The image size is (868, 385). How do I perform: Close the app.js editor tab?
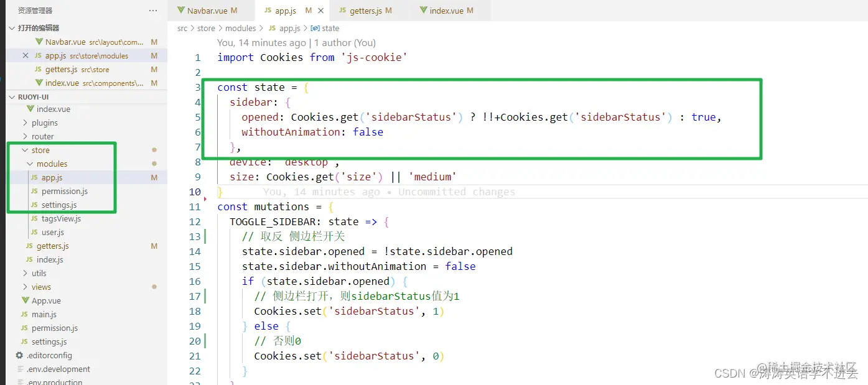pyautogui.click(x=321, y=11)
